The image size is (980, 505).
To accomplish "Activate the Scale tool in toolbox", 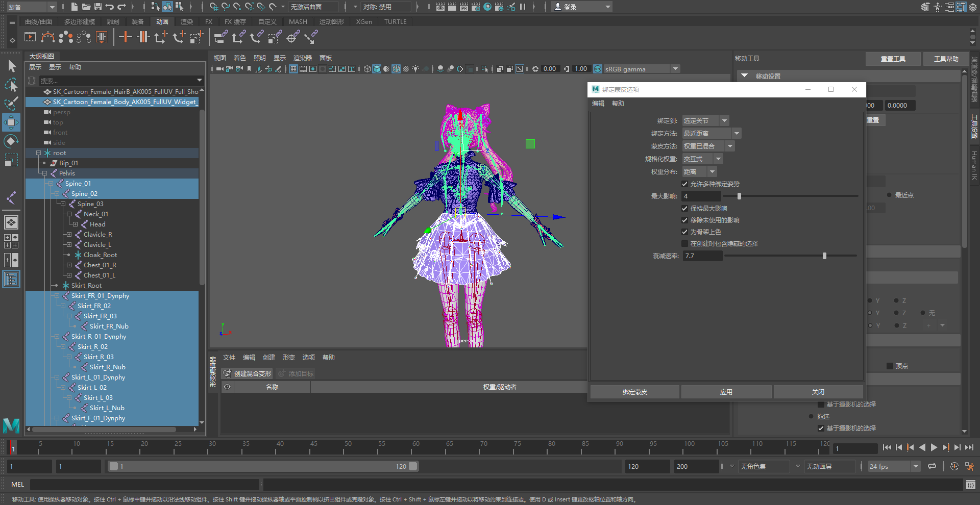I will point(11,160).
